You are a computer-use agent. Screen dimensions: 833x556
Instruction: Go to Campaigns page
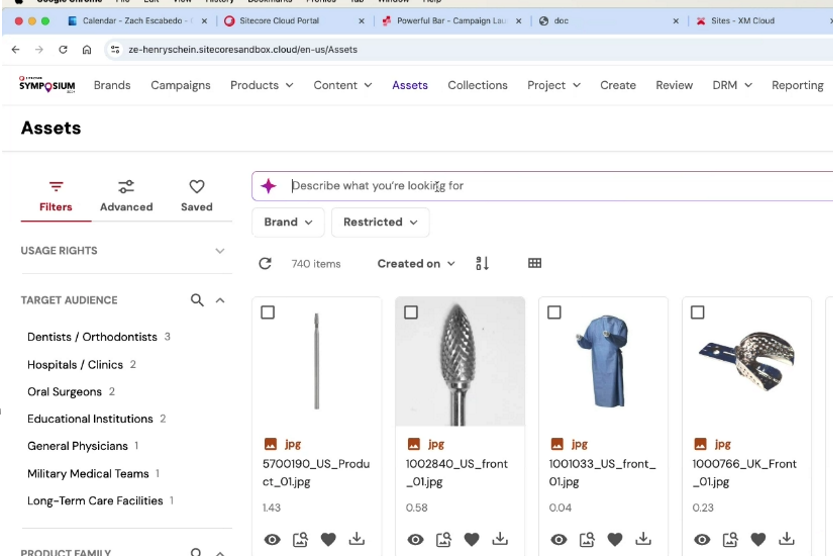(x=181, y=85)
